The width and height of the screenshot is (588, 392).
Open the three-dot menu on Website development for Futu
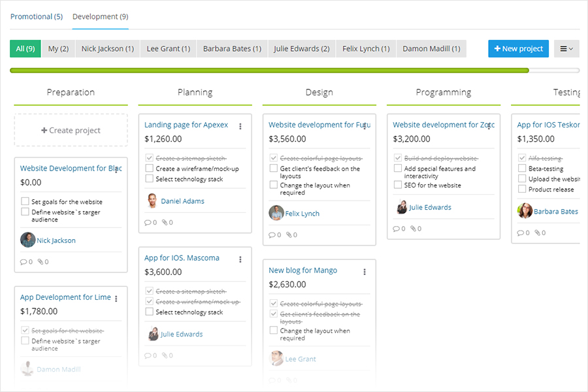point(365,125)
